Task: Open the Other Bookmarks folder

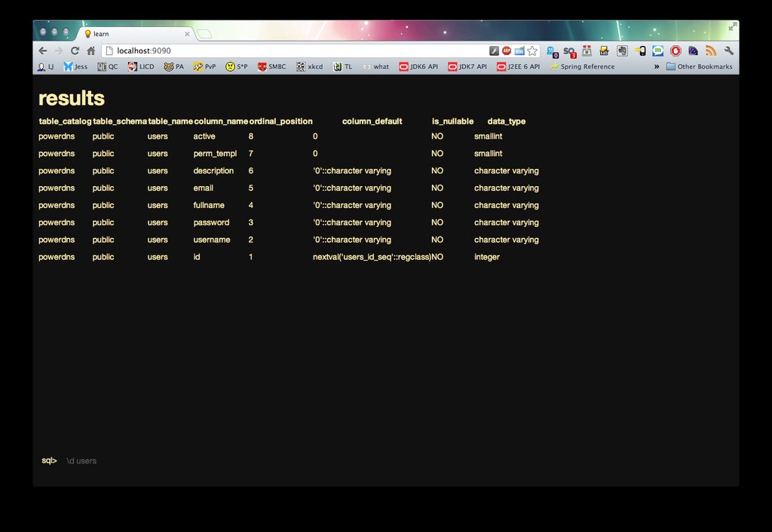Action: click(x=699, y=66)
